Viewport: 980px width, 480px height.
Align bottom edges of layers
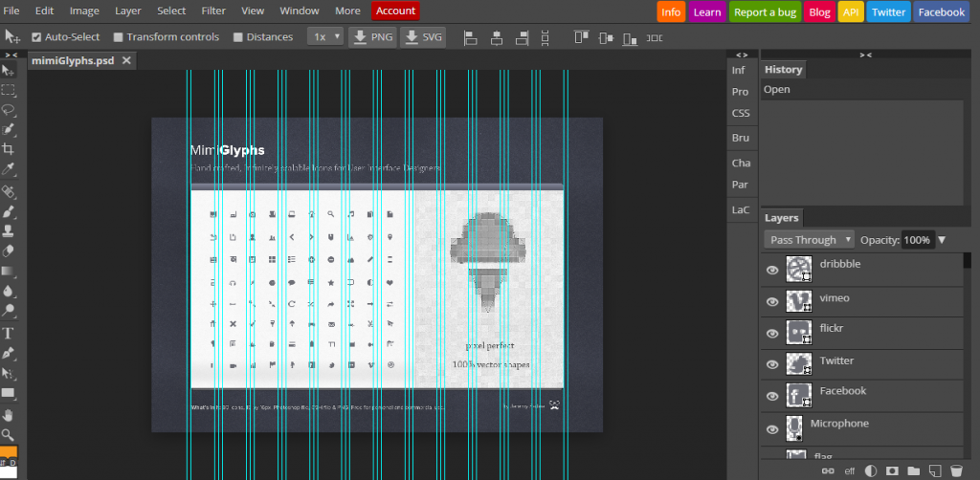(x=630, y=38)
